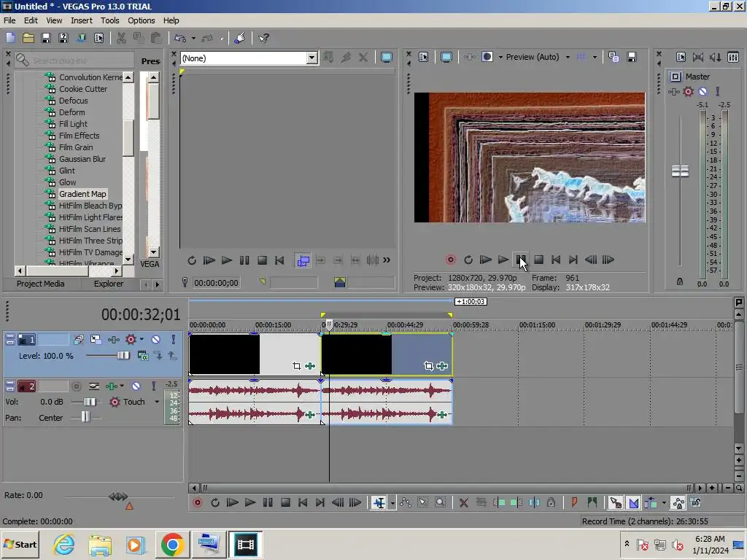
Task: Delete selection with the X icon in timeline toolbar
Action: [463, 502]
